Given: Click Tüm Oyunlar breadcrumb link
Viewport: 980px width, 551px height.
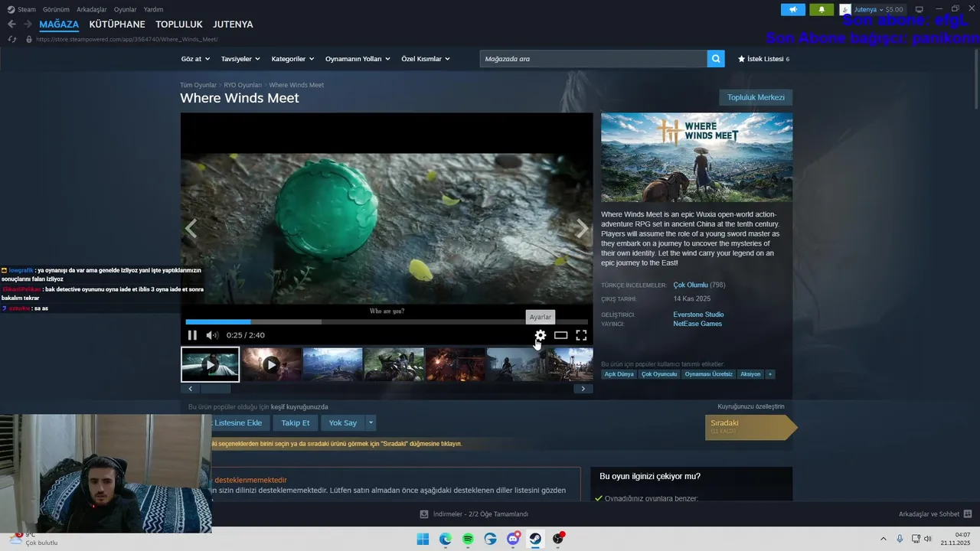Looking at the screenshot, I should click(198, 85).
